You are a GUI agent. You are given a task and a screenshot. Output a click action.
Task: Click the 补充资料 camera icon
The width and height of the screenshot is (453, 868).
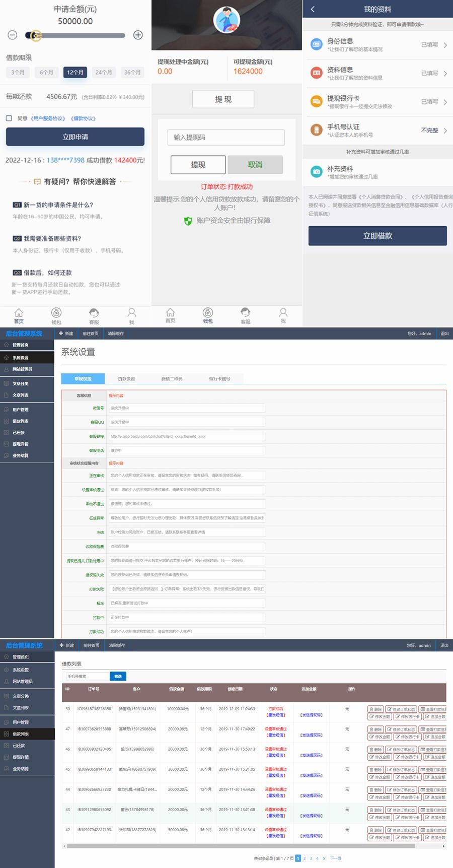click(x=316, y=172)
